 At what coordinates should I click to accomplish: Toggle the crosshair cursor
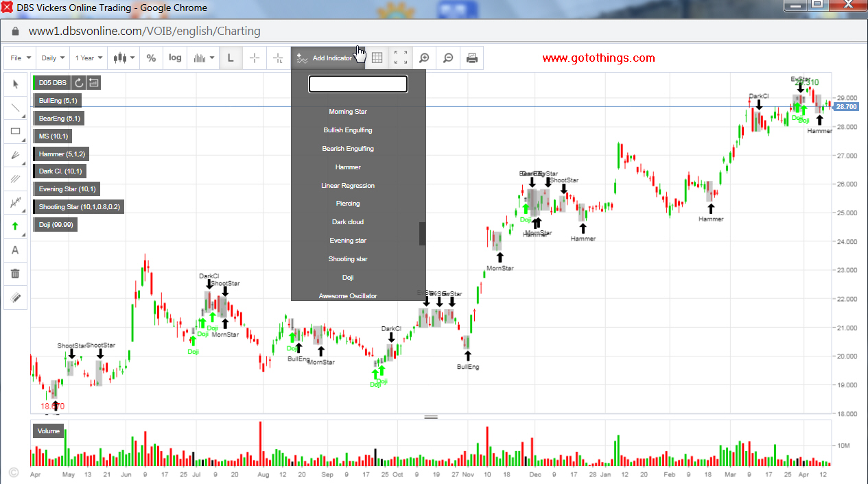(254, 58)
